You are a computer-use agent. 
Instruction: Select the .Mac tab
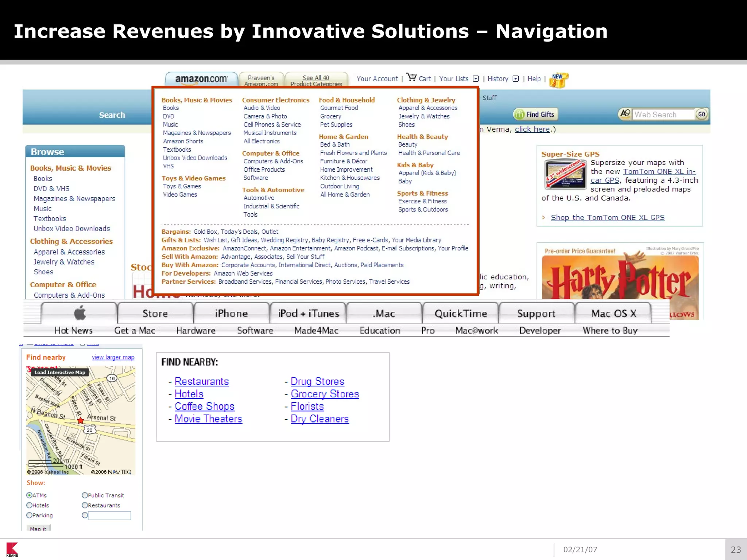[x=384, y=313]
